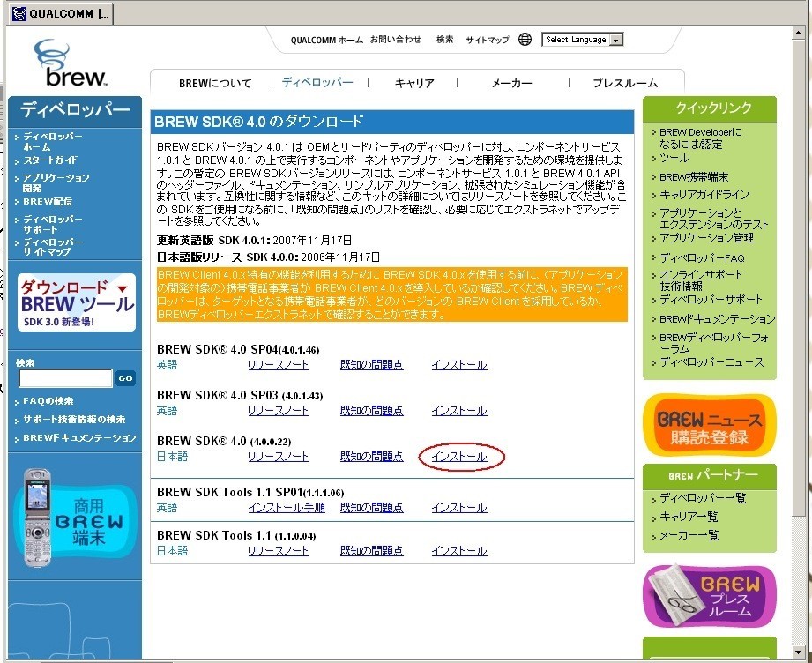The image size is (812, 663).
Task: Open 英語 link for SDK 4.0 SP04
Action: point(167,365)
